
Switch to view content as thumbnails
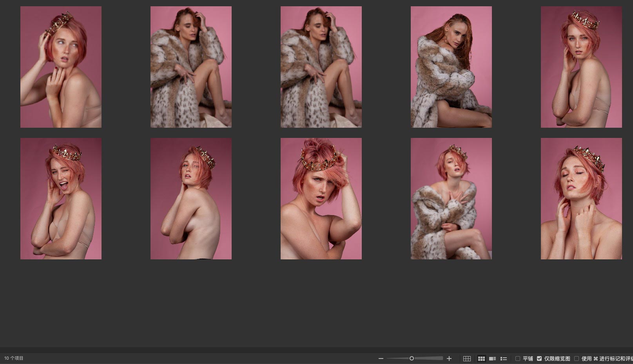pos(481,359)
